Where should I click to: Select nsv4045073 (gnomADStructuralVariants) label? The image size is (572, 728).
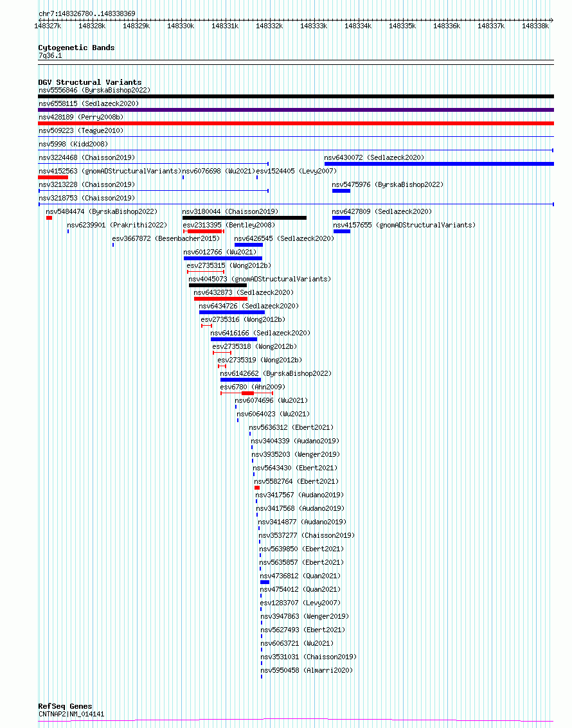(x=260, y=279)
